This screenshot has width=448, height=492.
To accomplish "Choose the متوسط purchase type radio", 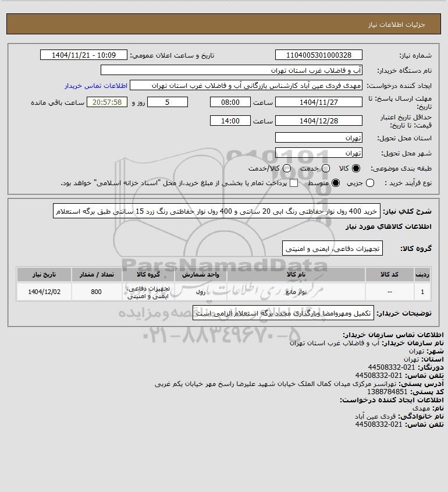I will 336,183.
